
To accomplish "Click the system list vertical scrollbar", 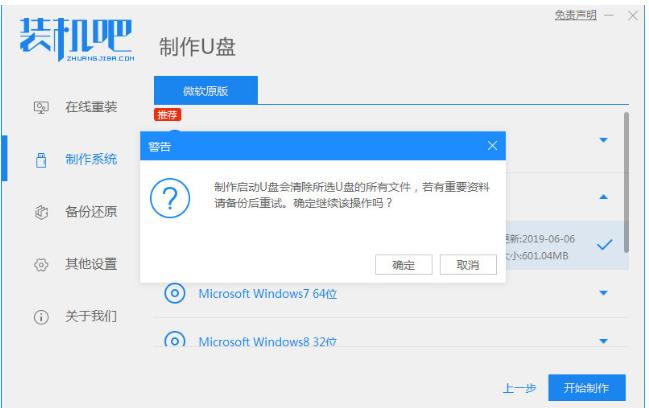I will (x=627, y=180).
